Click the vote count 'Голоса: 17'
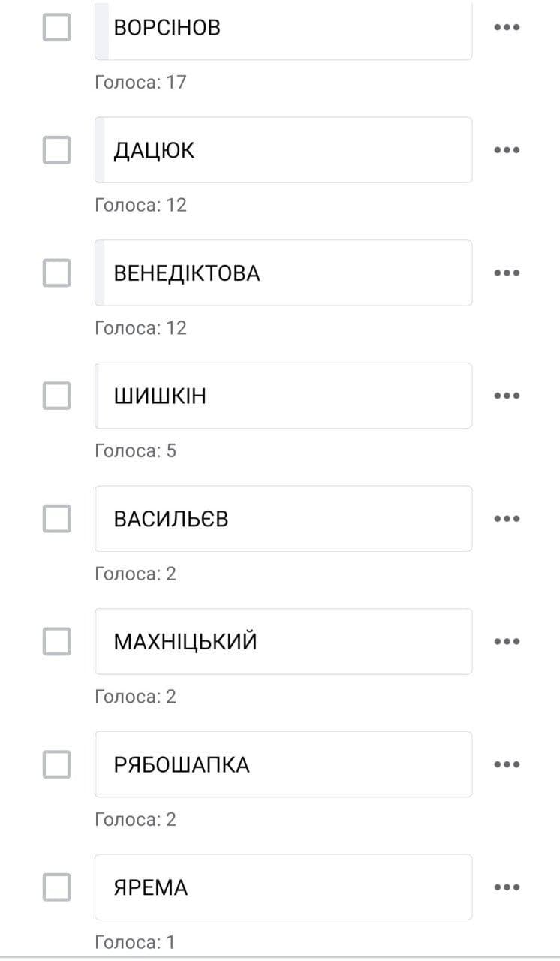This screenshot has width=560, height=961. [142, 83]
